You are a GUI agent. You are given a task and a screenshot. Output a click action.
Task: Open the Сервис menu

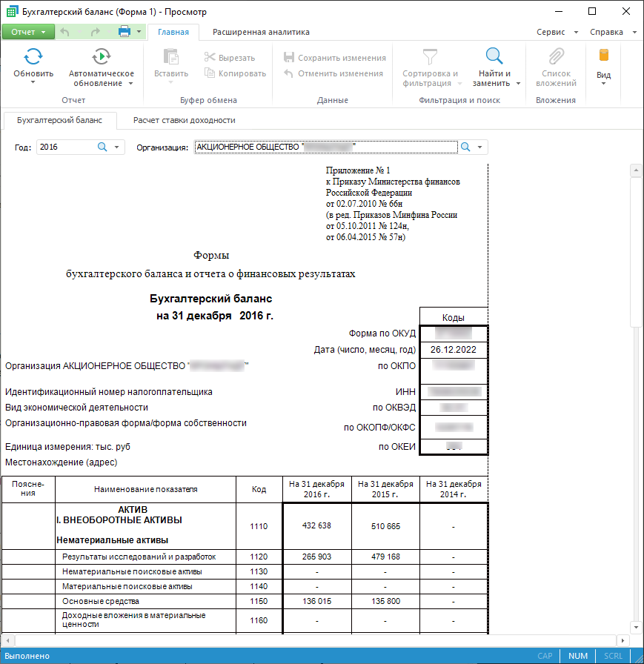tap(557, 32)
